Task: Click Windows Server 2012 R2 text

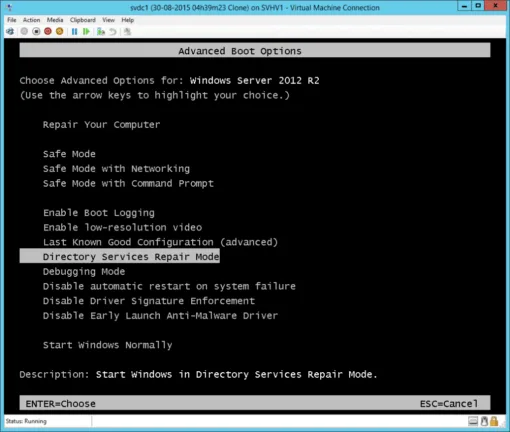Action: tap(255, 80)
